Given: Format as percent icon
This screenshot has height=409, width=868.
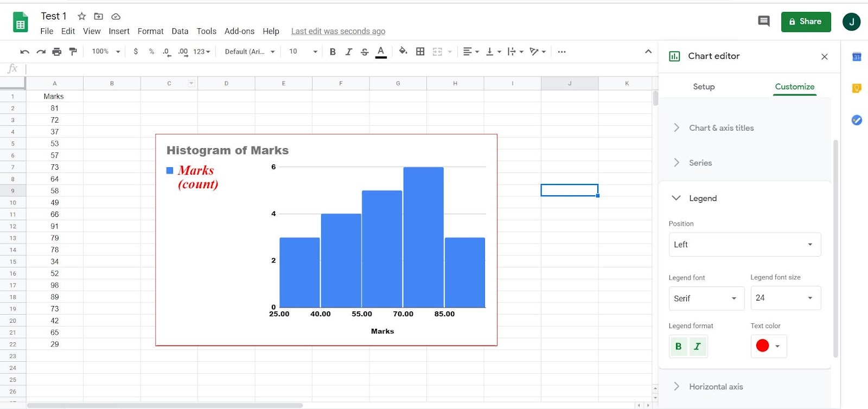Looking at the screenshot, I should pos(151,52).
